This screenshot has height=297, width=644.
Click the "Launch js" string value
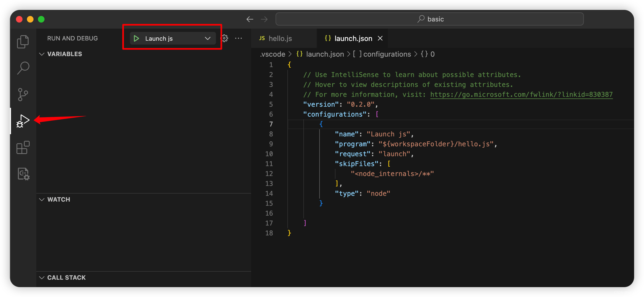(x=388, y=134)
